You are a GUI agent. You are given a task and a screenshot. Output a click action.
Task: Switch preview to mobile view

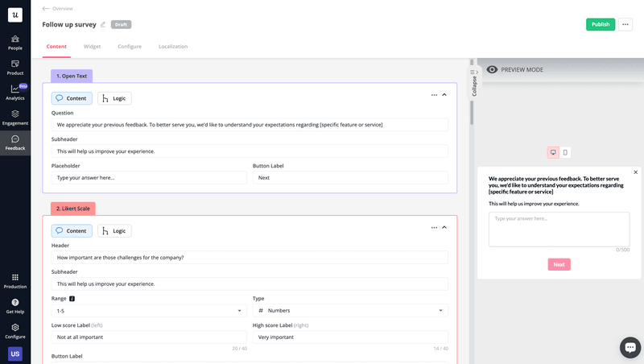pyautogui.click(x=565, y=152)
